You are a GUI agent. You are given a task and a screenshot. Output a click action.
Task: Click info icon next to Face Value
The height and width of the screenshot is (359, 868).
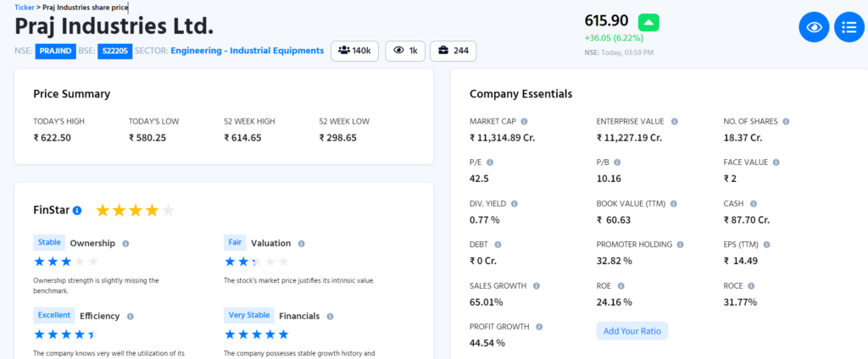point(776,163)
